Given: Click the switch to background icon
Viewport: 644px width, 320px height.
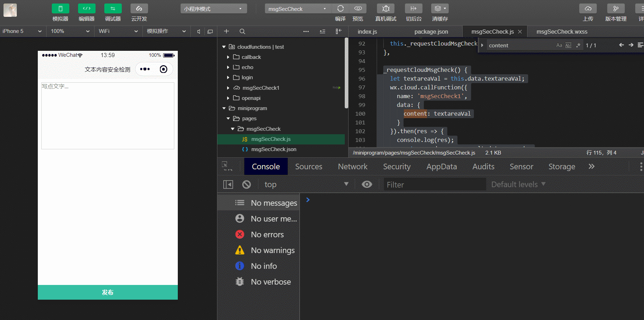Looking at the screenshot, I should click(414, 8).
